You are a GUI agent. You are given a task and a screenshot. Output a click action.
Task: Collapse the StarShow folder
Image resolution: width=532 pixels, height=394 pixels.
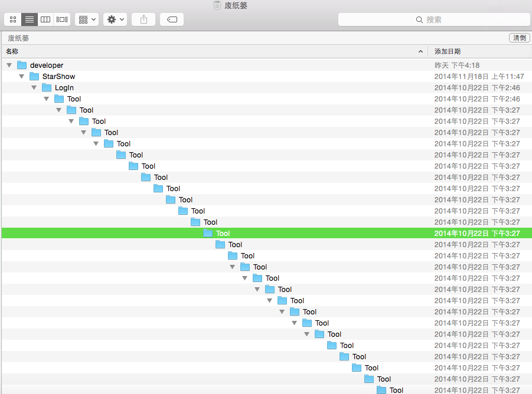[x=22, y=77]
